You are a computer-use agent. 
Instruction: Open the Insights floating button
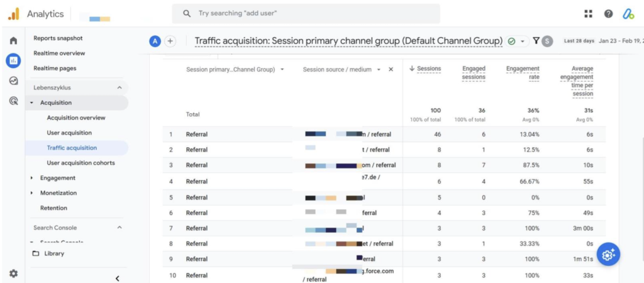pyautogui.click(x=608, y=255)
